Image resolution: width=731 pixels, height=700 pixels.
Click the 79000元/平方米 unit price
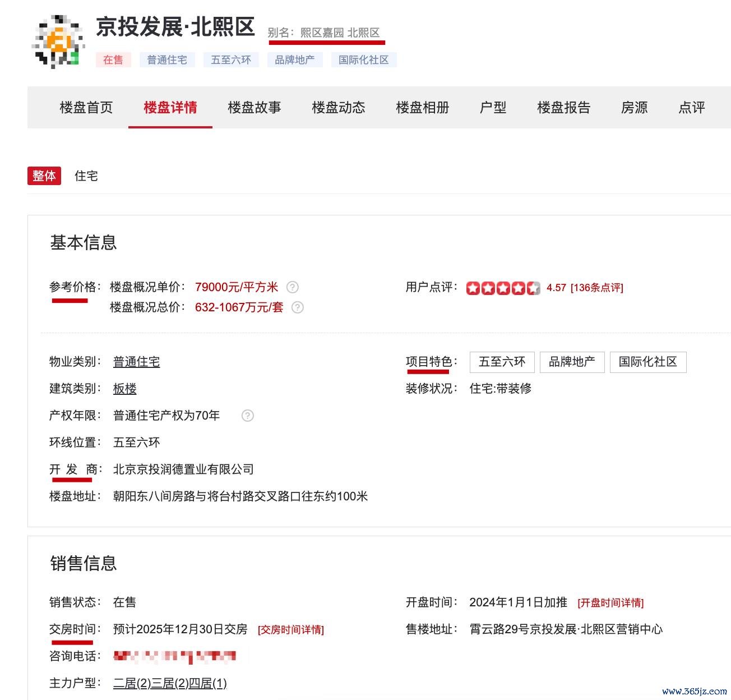click(x=237, y=287)
